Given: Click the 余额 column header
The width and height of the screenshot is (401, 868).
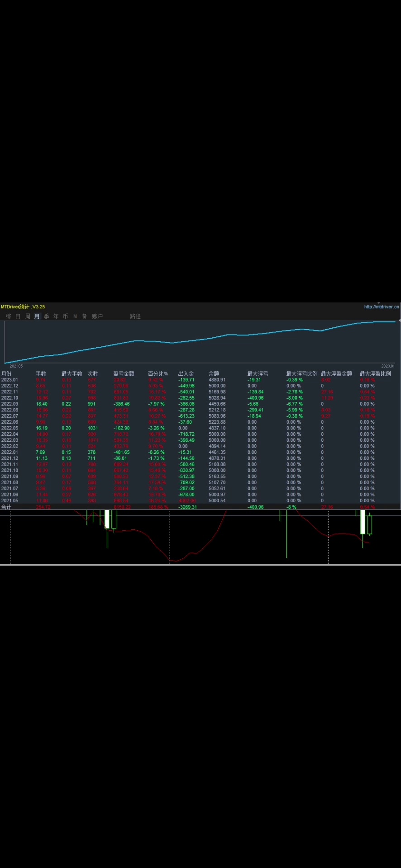Looking at the screenshot, I should pyautogui.click(x=214, y=374).
